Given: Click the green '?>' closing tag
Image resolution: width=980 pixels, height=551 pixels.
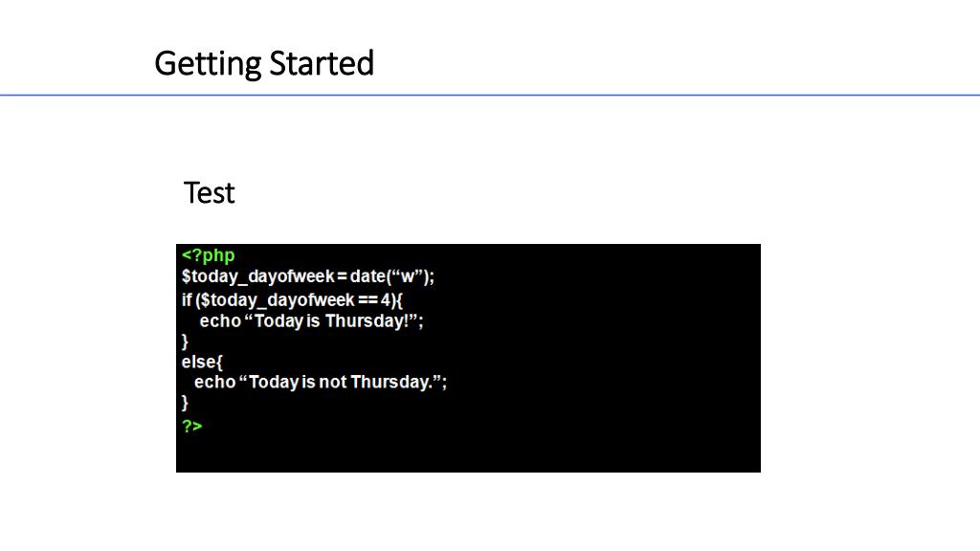Looking at the screenshot, I should click(x=191, y=426).
